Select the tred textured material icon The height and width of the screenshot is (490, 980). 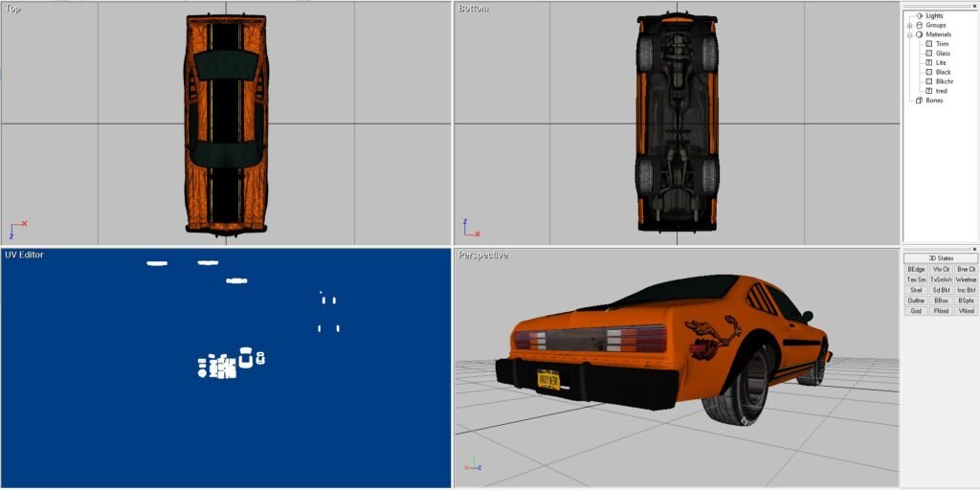click(x=929, y=91)
